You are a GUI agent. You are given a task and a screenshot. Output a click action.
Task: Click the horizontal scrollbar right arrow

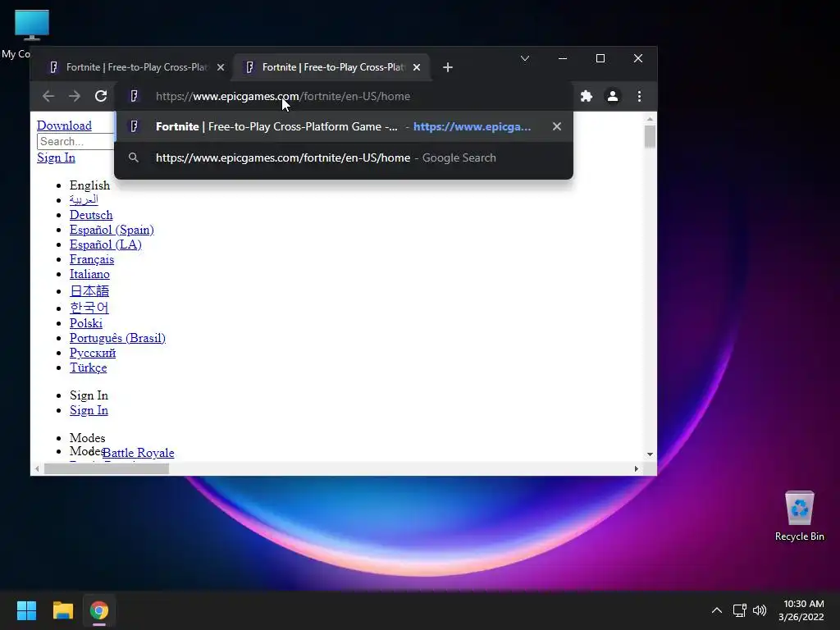(x=636, y=468)
